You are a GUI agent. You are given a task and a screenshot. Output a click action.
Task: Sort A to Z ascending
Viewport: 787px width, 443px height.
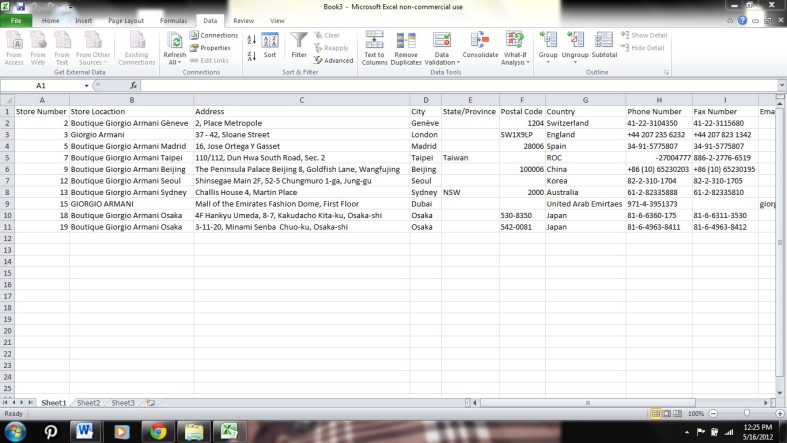pos(251,39)
